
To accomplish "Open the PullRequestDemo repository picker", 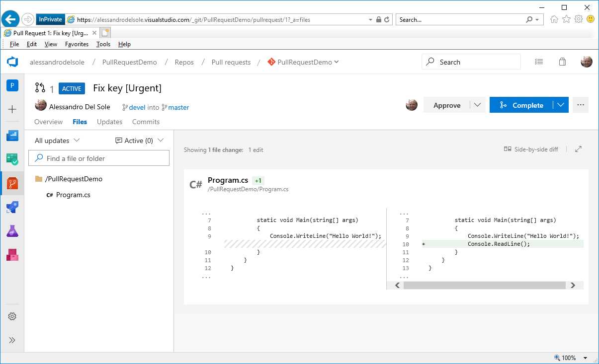I will pos(303,62).
